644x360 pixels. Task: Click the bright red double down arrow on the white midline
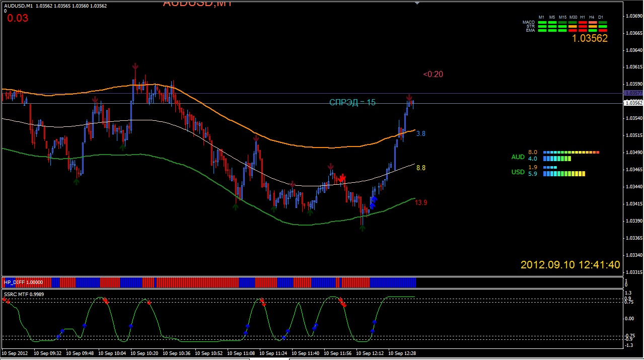pos(342,178)
